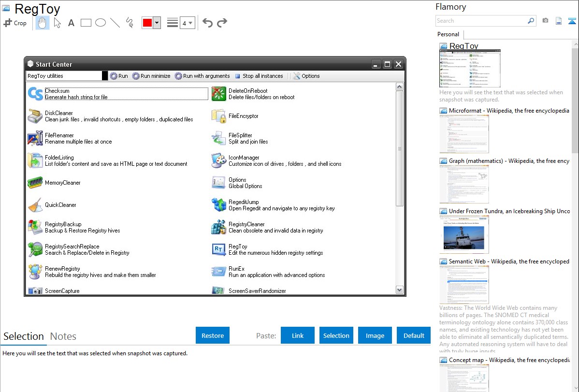The width and height of the screenshot is (579, 392).
Task: Select the RegistryCleaner utility icon
Action: [x=218, y=227]
